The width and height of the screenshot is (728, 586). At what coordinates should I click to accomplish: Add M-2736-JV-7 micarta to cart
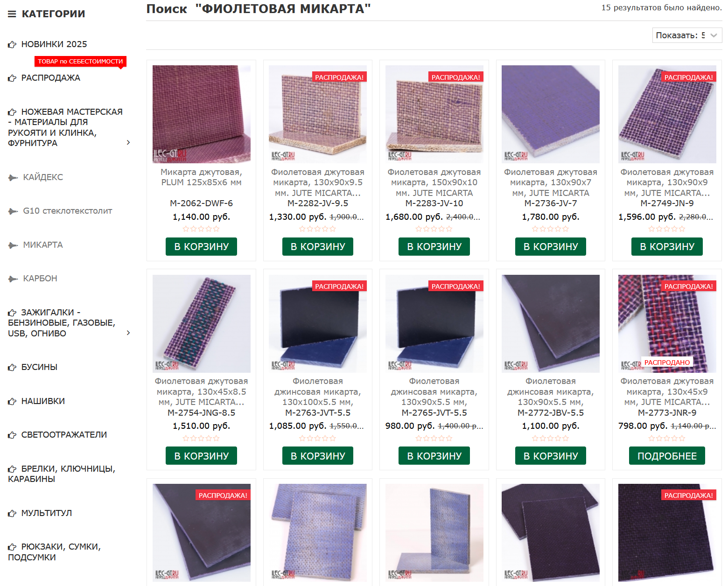pos(551,246)
